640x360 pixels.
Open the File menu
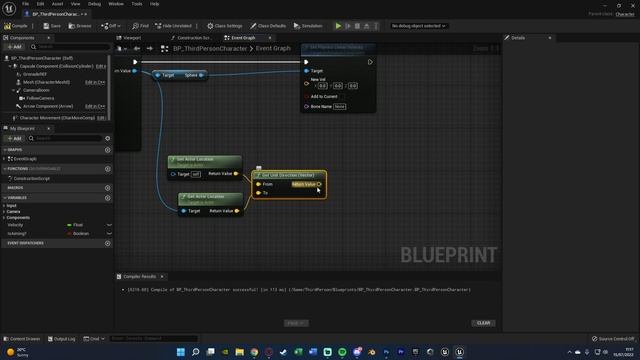[25, 4]
